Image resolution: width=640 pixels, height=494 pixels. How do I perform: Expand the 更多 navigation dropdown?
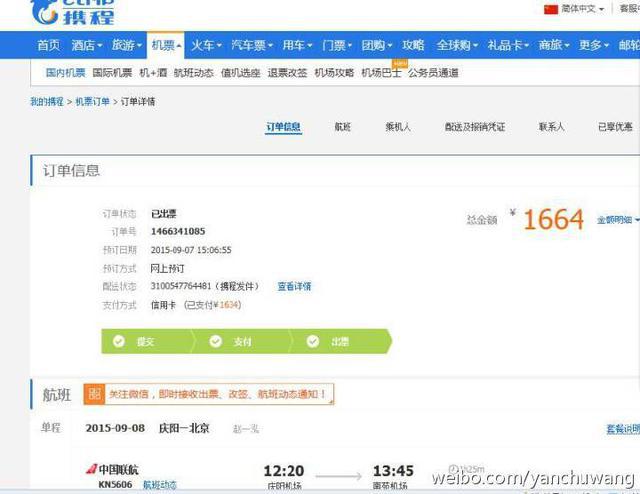pos(593,45)
